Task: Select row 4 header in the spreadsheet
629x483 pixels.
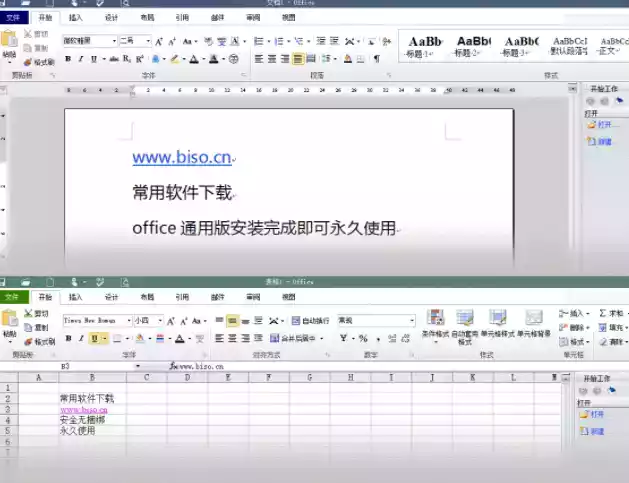Action: 8,420
